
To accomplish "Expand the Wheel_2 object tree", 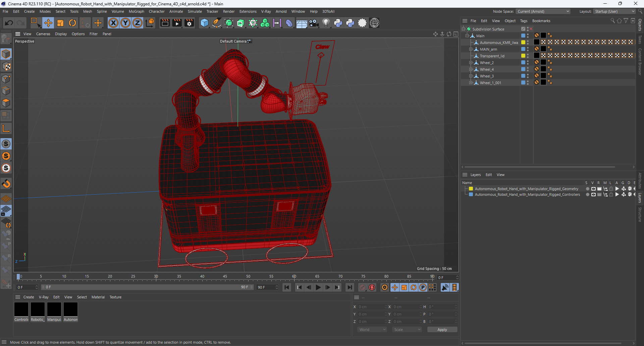I will (471, 63).
